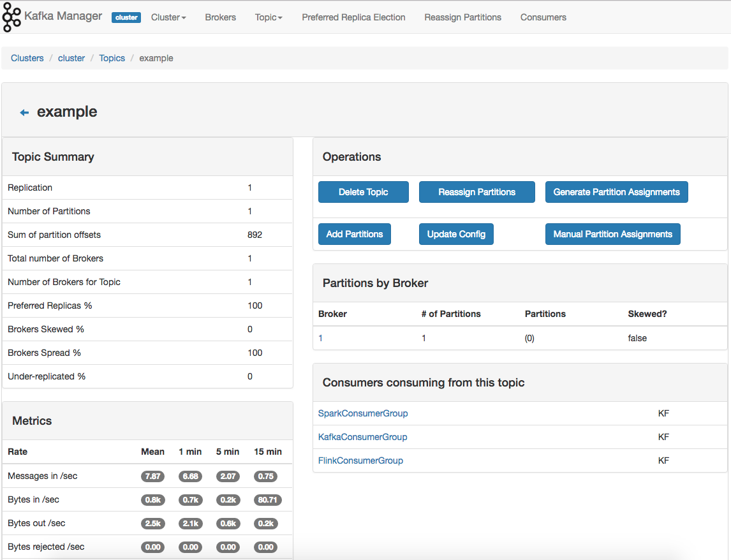The width and height of the screenshot is (731, 560).
Task: Select broker 1 link in table
Action: [321, 338]
